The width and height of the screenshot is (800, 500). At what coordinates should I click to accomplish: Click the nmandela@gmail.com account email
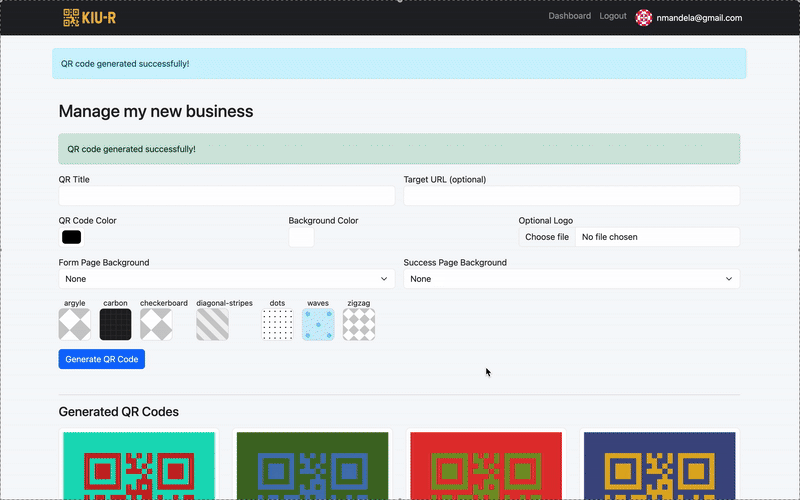[699, 18]
